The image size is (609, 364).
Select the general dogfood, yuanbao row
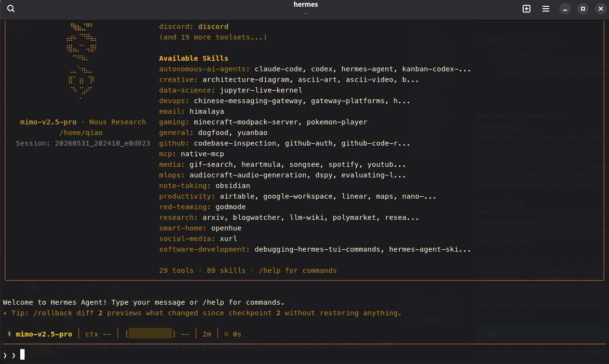pos(213,133)
